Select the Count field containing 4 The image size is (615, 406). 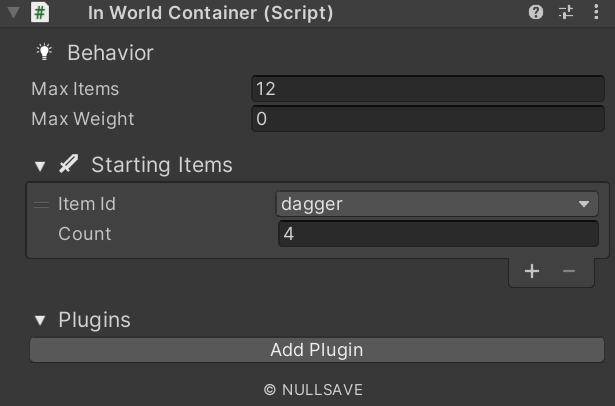tap(437, 234)
